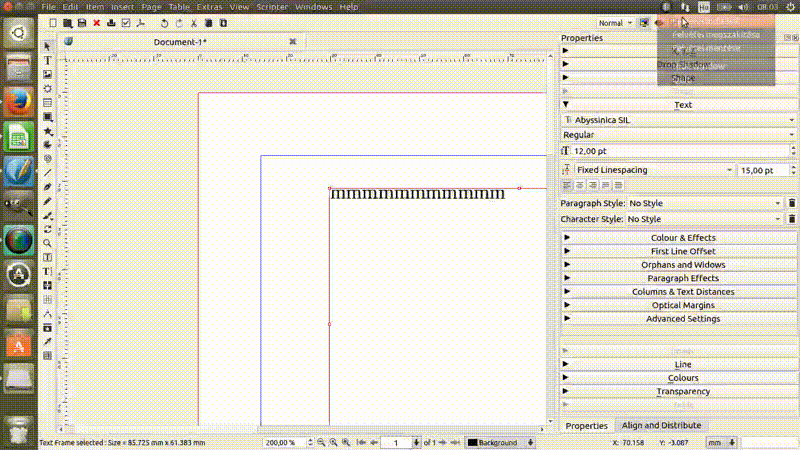
Task: Pick the Line tool in toolbox
Action: (x=48, y=172)
